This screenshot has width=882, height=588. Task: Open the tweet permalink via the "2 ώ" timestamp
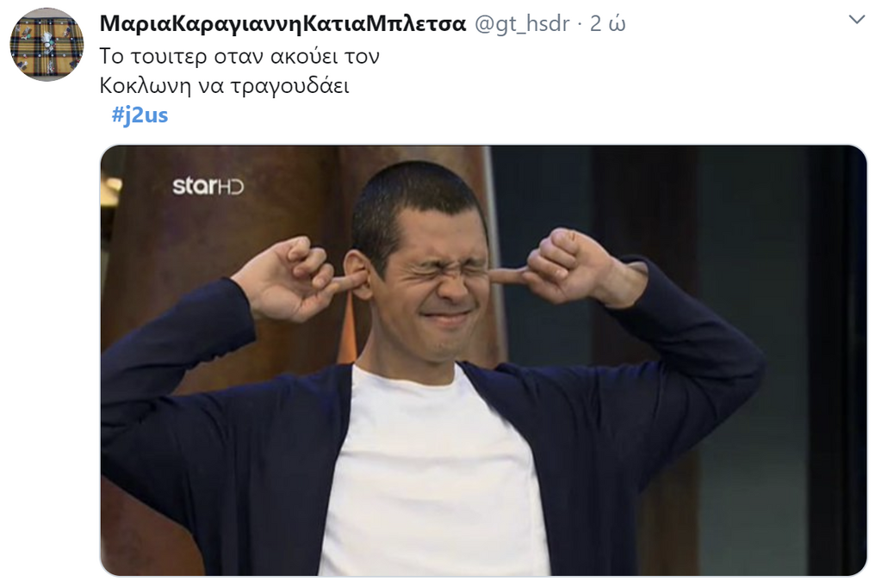pos(607,23)
